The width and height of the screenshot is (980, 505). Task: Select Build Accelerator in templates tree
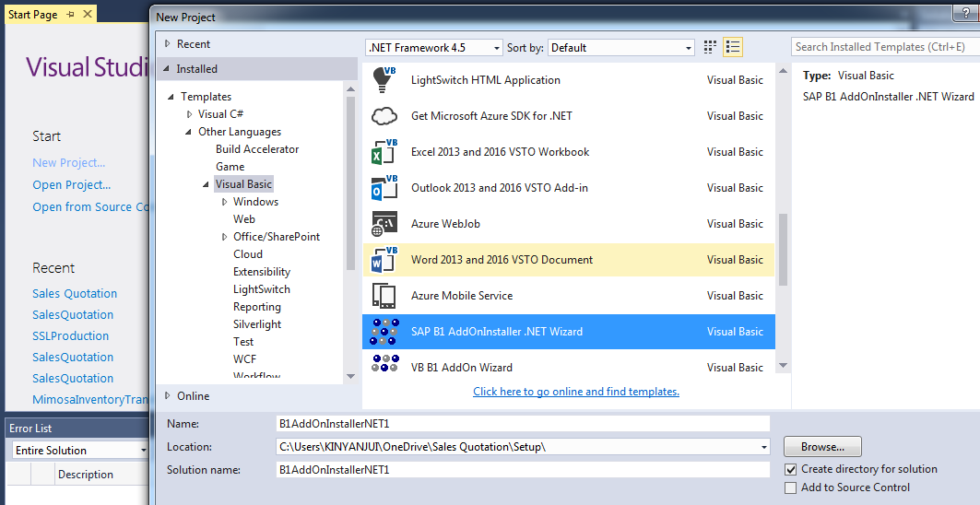click(x=257, y=149)
